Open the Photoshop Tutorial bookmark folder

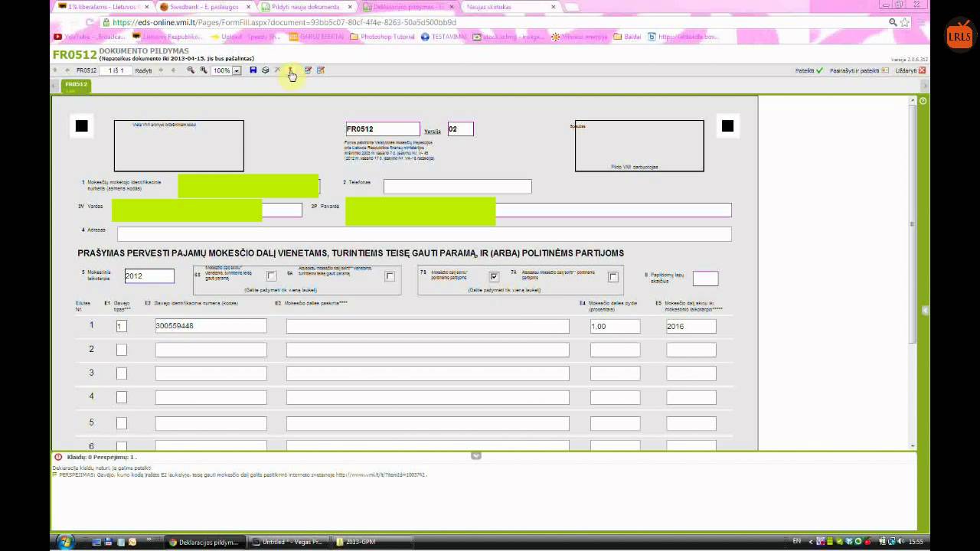(383, 37)
